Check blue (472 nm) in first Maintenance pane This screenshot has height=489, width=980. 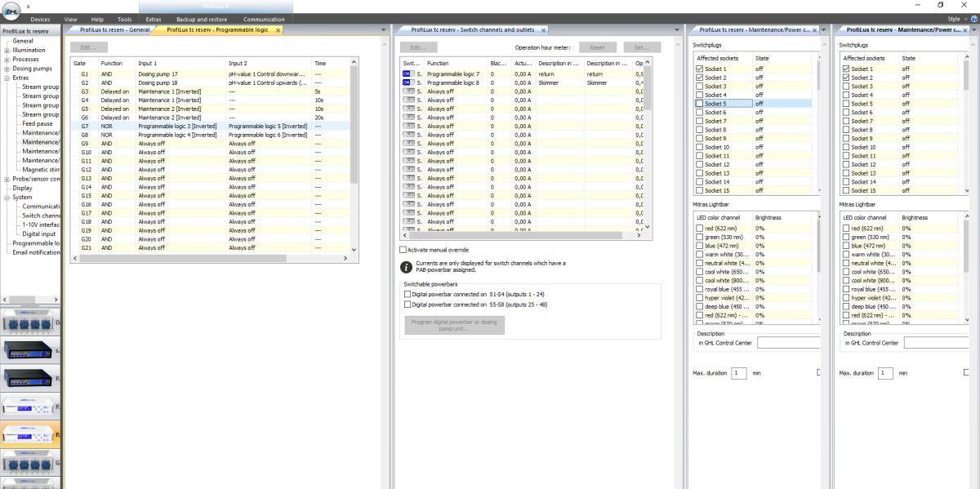[x=698, y=246]
